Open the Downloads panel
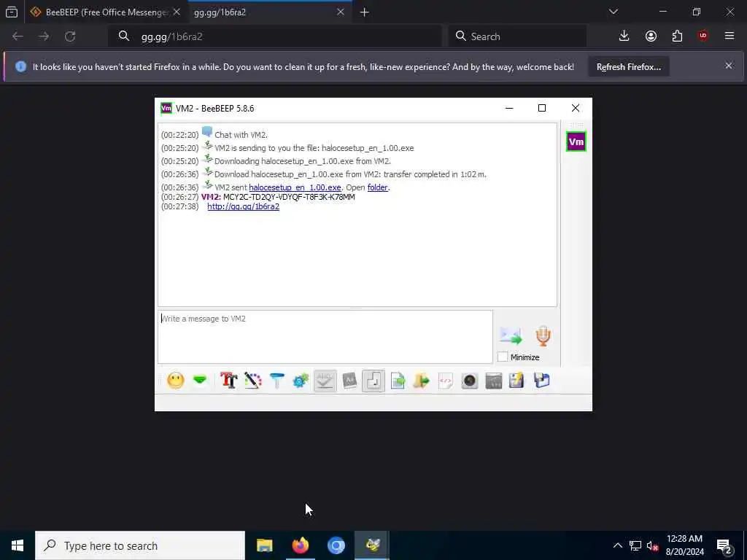747x560 pixels. coord(624,36)
